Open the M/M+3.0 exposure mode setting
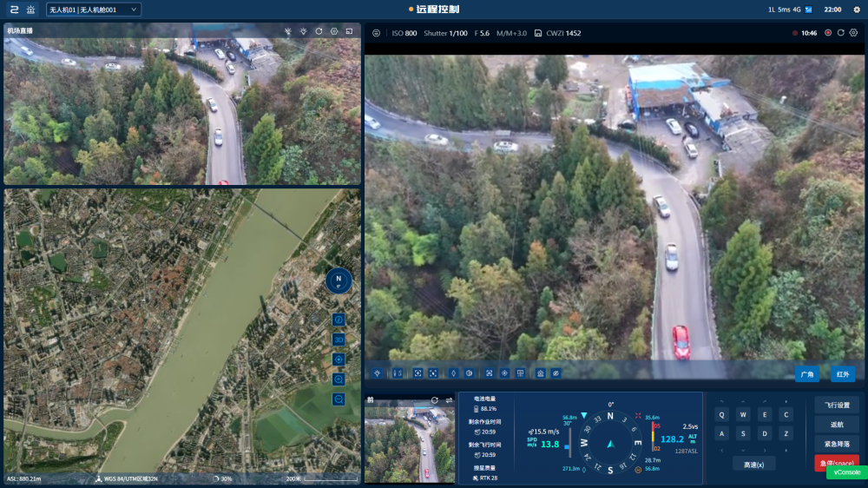Image resolution: width=868 pixels, height=488 pixels. [x=511, y=33]
